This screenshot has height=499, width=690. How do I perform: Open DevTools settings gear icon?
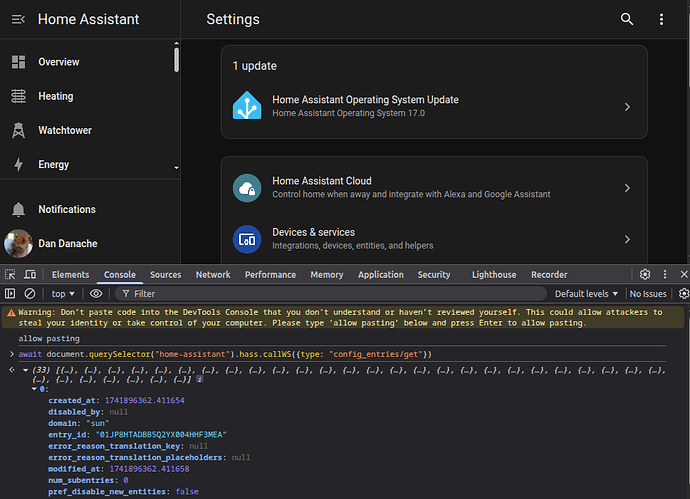(x=645, y=275)
